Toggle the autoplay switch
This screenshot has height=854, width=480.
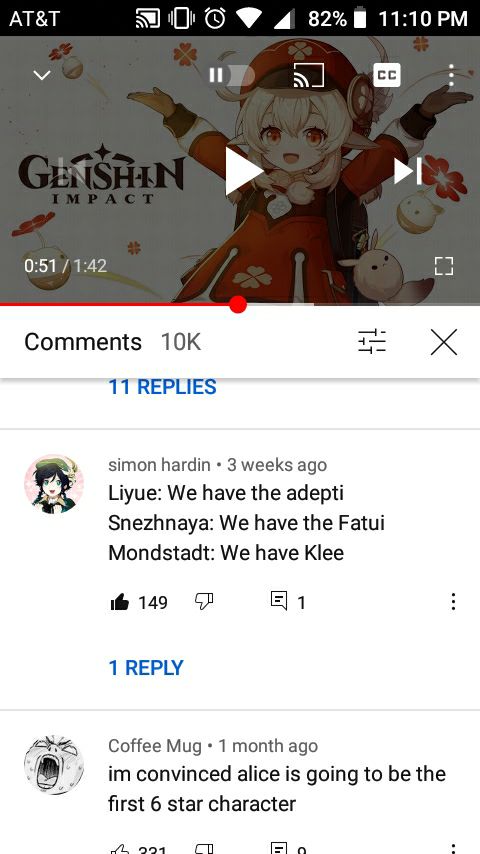231,75
